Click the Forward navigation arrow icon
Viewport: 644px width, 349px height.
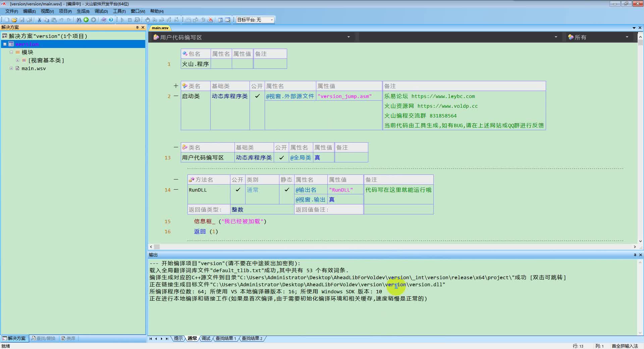pyautogui.click(x=94, y=20)
